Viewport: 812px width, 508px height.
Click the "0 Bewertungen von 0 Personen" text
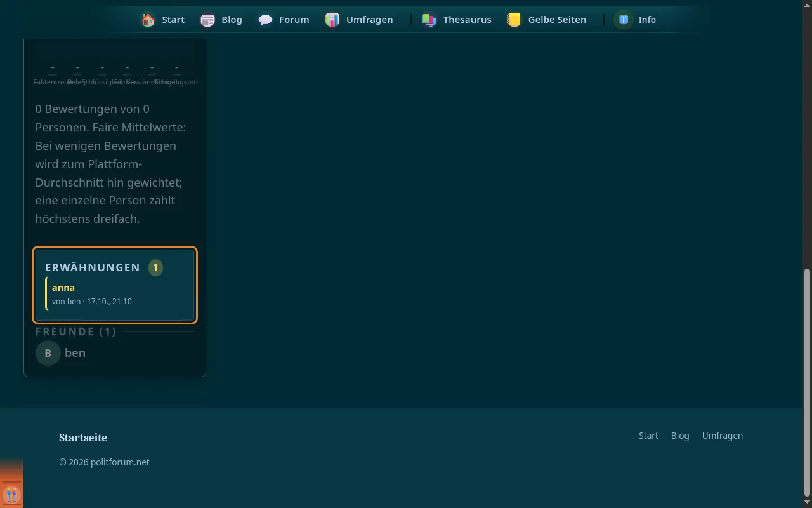93,118
